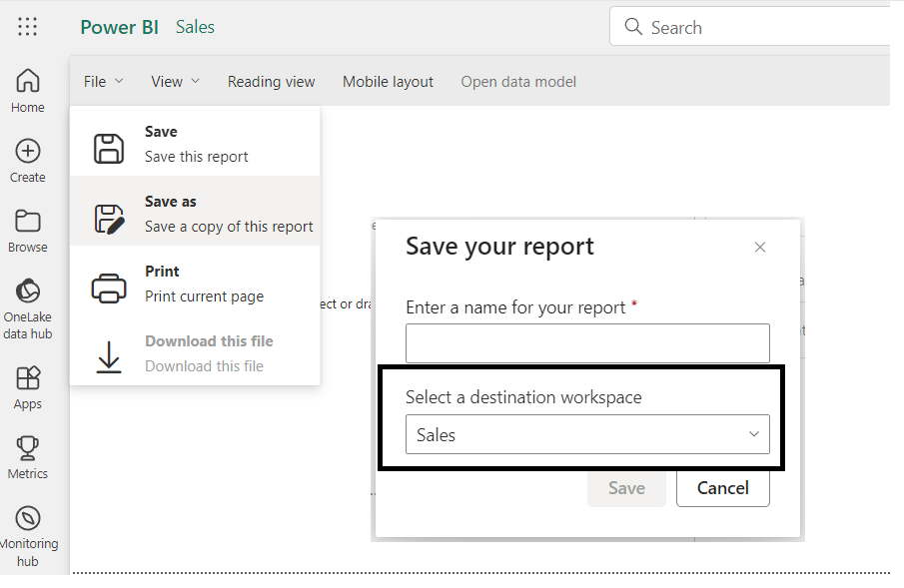Click Download this file entry
The width and height of the screenshot is (904, 588).
[x=195, y=350]
